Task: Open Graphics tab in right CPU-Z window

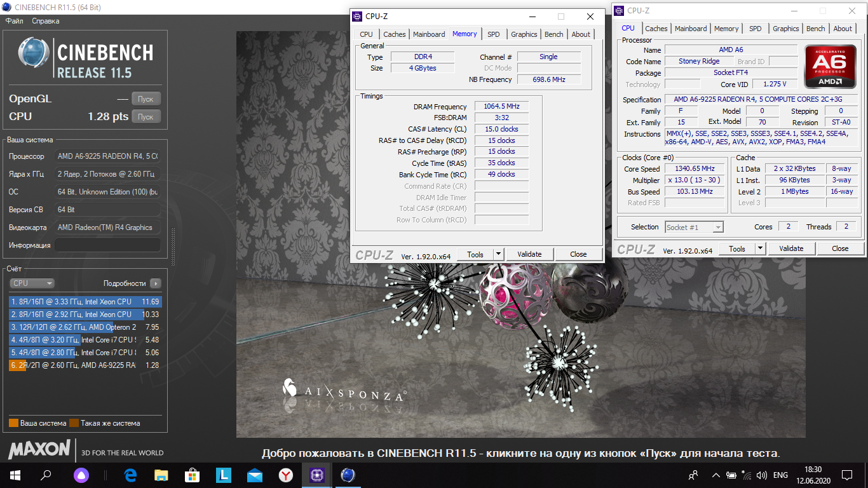Action: 786,29
